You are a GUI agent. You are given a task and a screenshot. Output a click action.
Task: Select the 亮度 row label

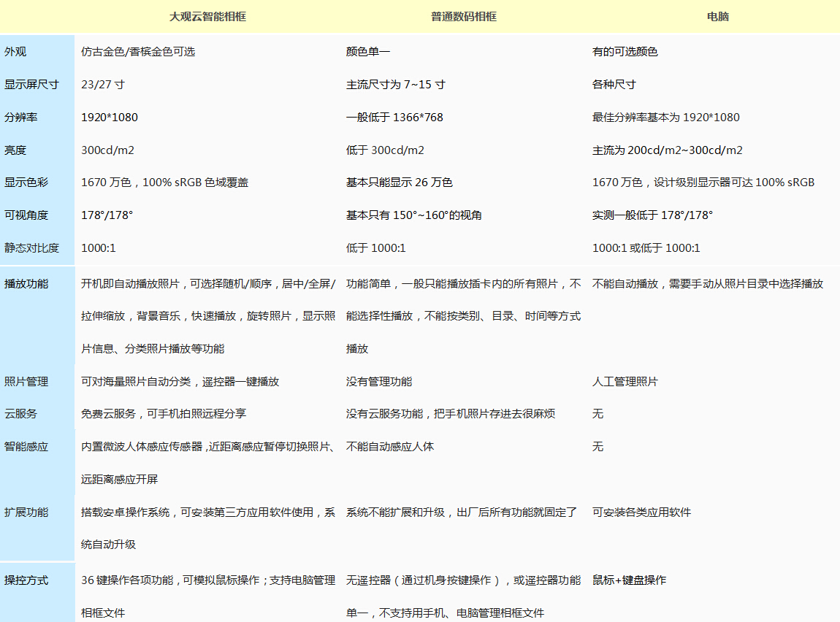[15, 150]
